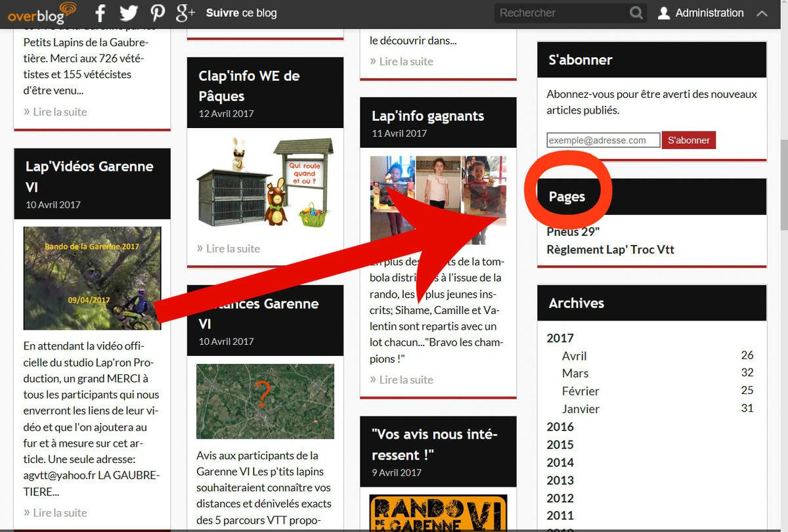Click the Janvier post count 31
The width and height of the screenshot is (788, 532).
coord(747,408)
